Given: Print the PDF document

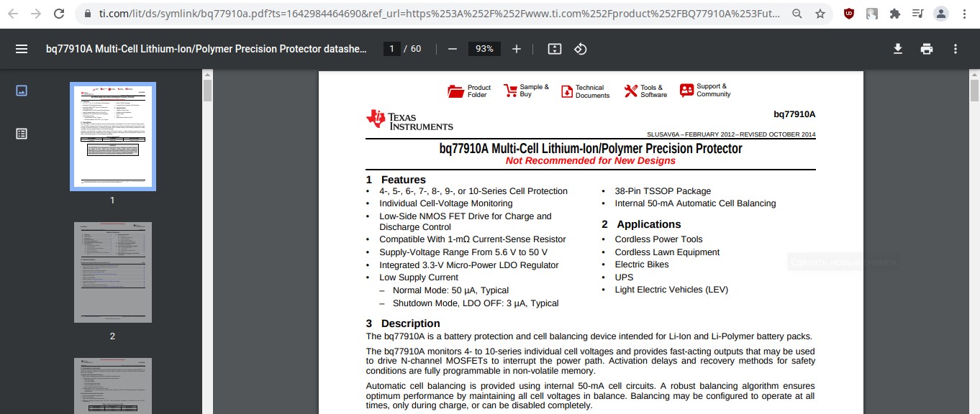Looking at the screenshot, I should (x=927, y=49).
